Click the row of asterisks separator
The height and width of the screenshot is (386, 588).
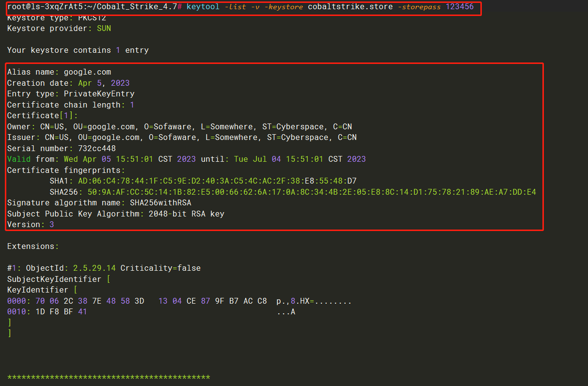click(109, 378)
